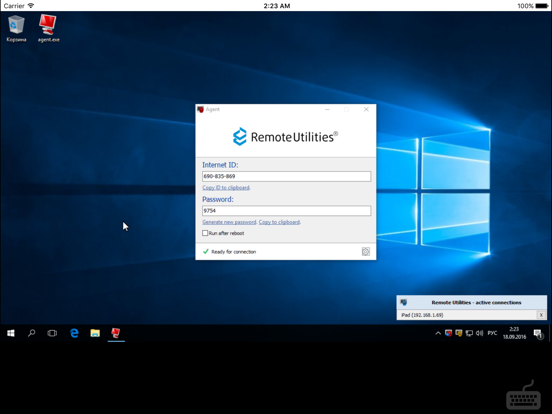The image size is (552, 414).
Task: Launch Microsoft Edge from taskbar
Action: [x=74, y=333]
